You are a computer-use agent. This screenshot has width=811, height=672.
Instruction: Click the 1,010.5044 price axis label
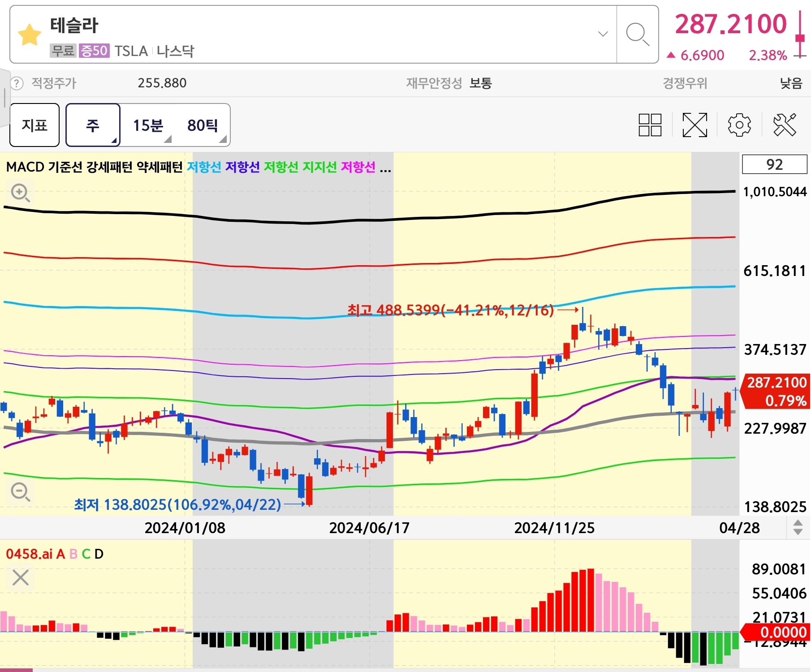(x=775, y=192)
